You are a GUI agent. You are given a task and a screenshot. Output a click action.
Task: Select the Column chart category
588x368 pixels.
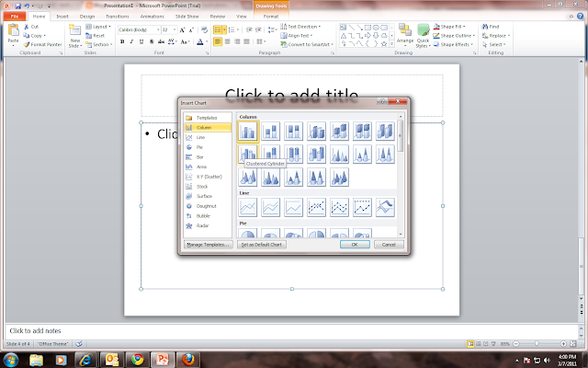pyautogui.click(x=208, y=128)
